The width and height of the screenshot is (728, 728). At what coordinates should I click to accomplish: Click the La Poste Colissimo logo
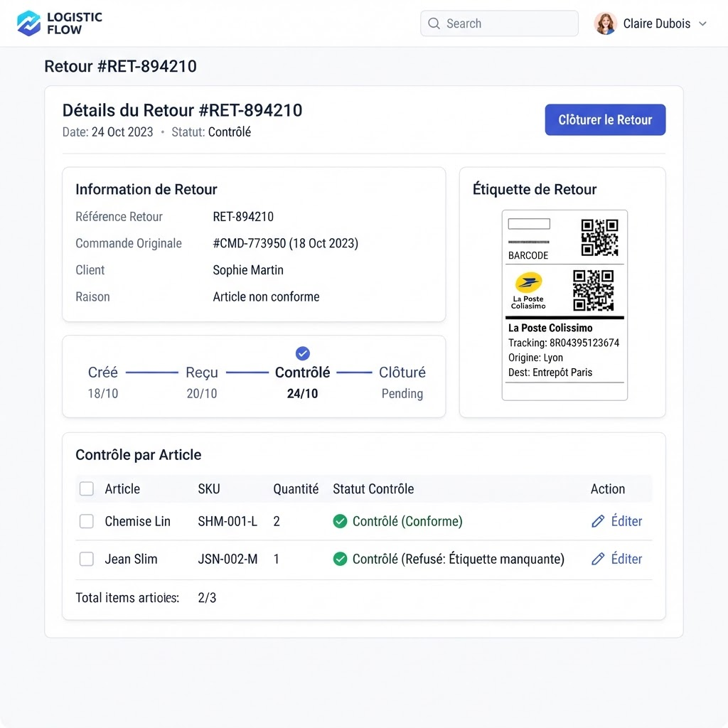(528, 291)
